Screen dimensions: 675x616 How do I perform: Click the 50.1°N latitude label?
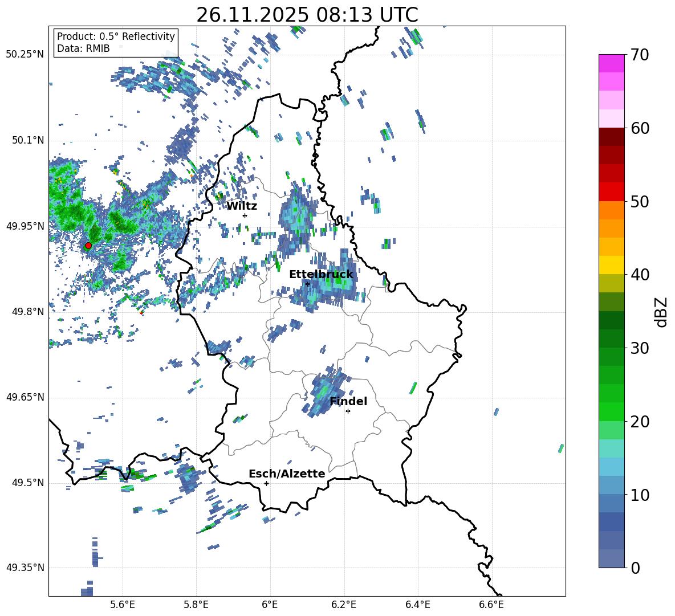pos(28,140)
